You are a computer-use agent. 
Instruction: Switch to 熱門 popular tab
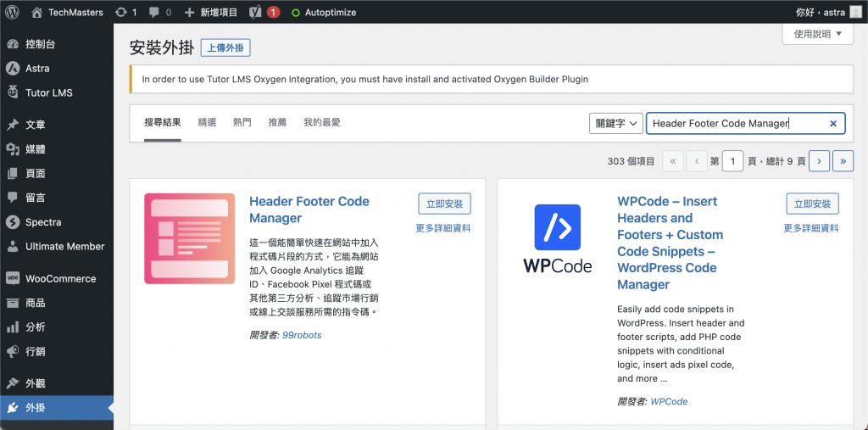click(x=242, y=122)
